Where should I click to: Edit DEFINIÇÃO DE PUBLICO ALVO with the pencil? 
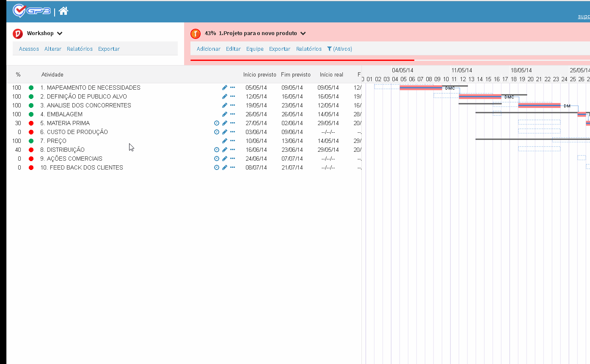click(x=225, y=96)
